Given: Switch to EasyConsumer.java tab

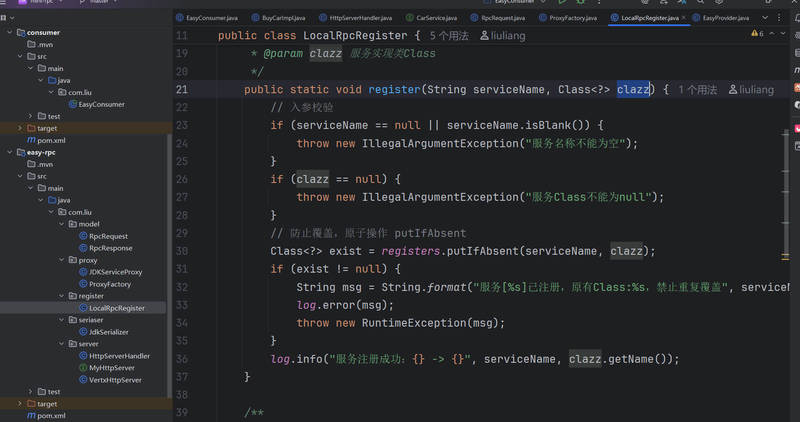Looking at the screenshot, I should point(208,17).
